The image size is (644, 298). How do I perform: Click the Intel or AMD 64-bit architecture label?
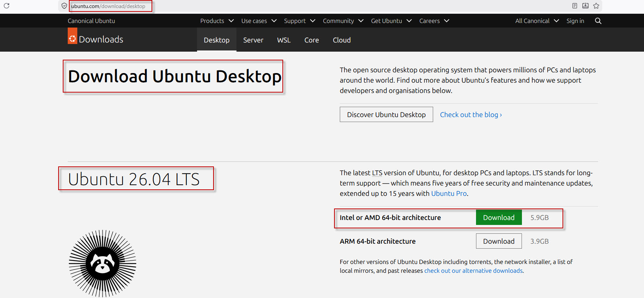pos(390,218)
